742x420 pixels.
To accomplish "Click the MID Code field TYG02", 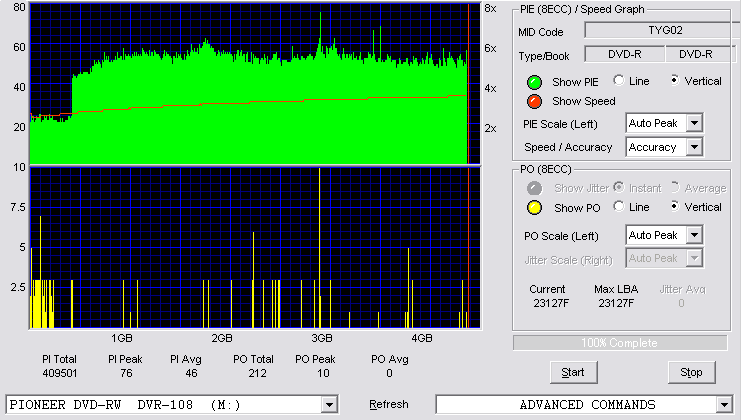I will pyautogui.click(x=663, y=30).
